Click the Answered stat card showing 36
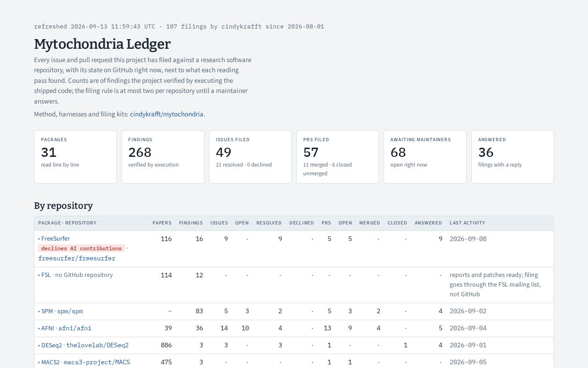The image size is (588, 368). coord(513,157)
